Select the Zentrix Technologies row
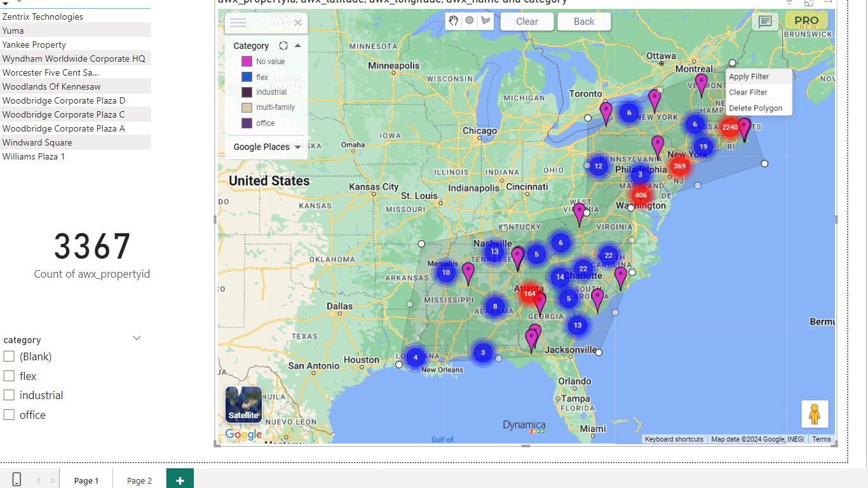The image size is (868, 488). click(76, 17)
